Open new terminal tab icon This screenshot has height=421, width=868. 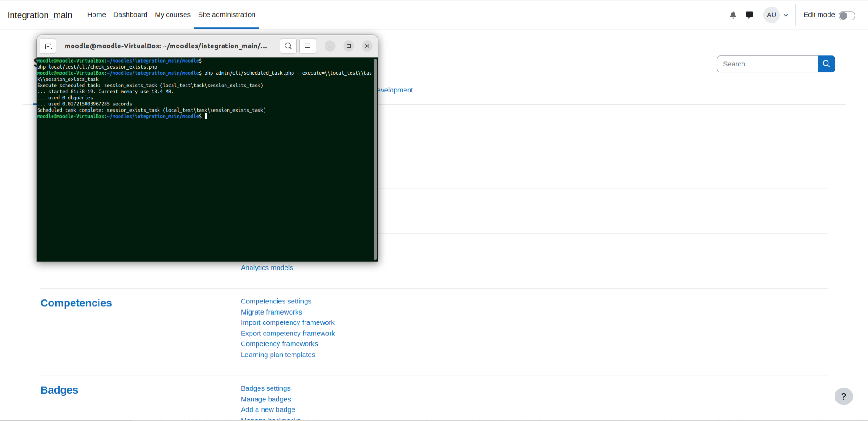[48, 46]
